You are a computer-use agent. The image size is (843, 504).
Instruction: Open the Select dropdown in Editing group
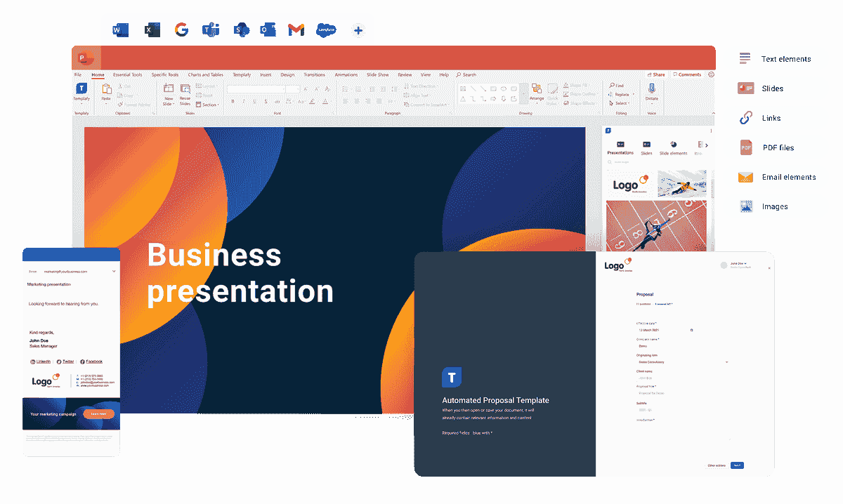(x=620, y=103)
